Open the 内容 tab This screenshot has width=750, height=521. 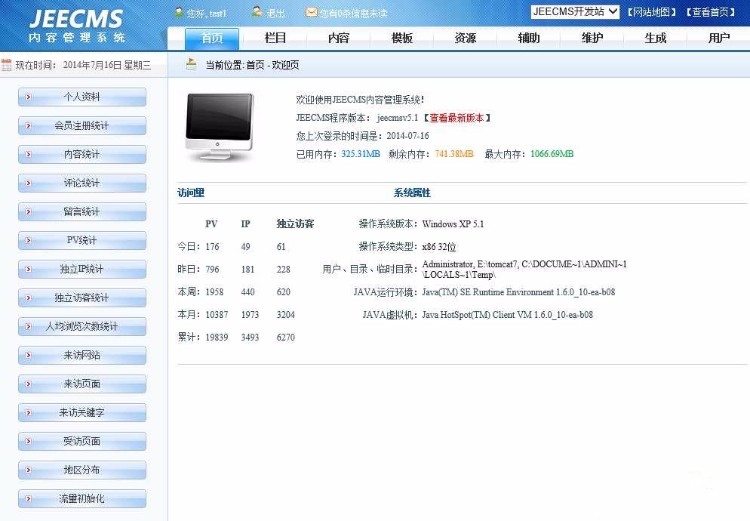coord(339,38)
